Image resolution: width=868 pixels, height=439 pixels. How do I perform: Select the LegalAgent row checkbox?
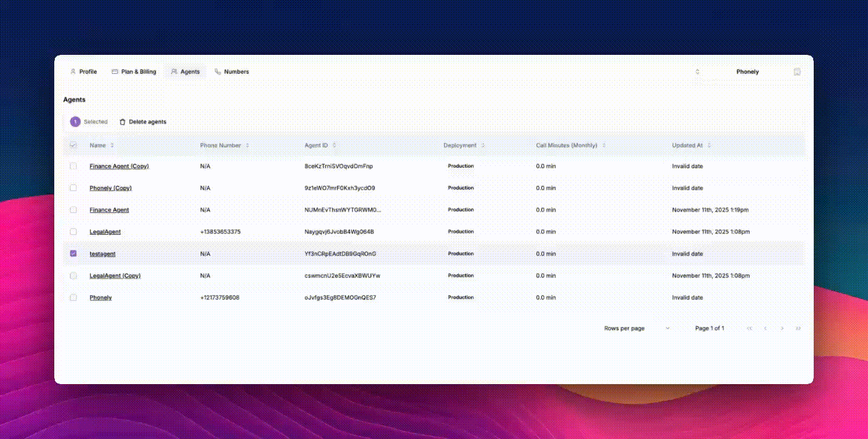click(73, 232)
